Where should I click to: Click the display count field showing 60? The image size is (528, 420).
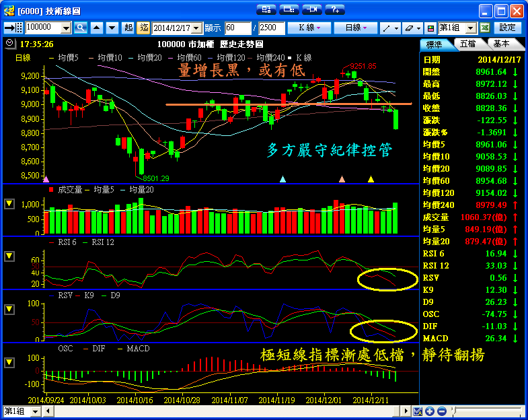pos(237,28)
